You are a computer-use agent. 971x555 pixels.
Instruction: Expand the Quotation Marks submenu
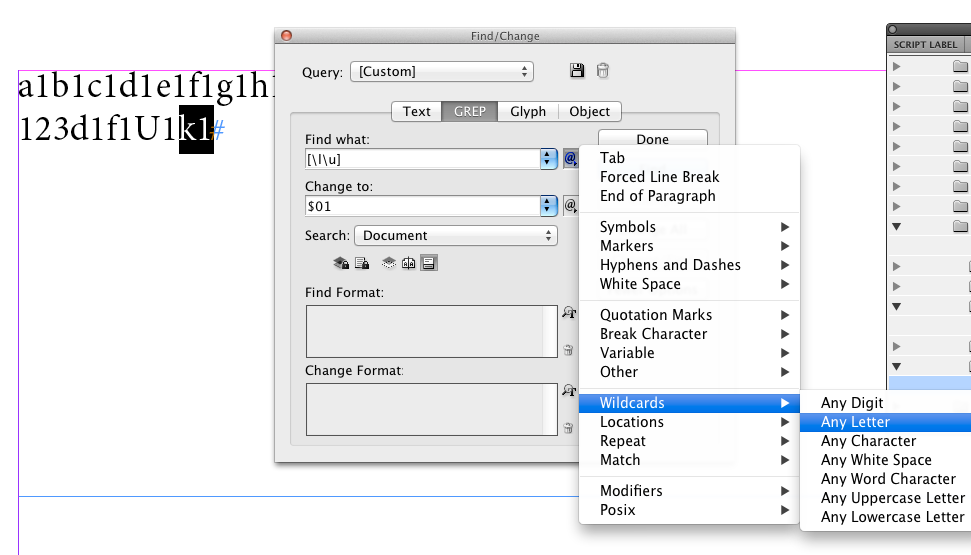click(689, 315)
